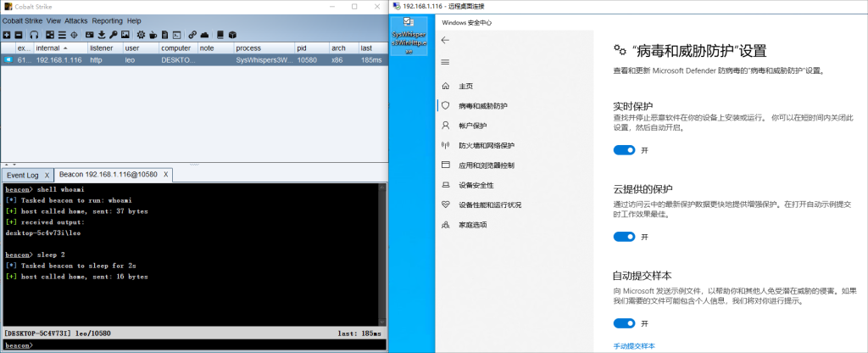This screenshot has width=868, height=353.
Task: Open 防火墙和网络保护 in the sidebar
Action: (x=487, y=146)
